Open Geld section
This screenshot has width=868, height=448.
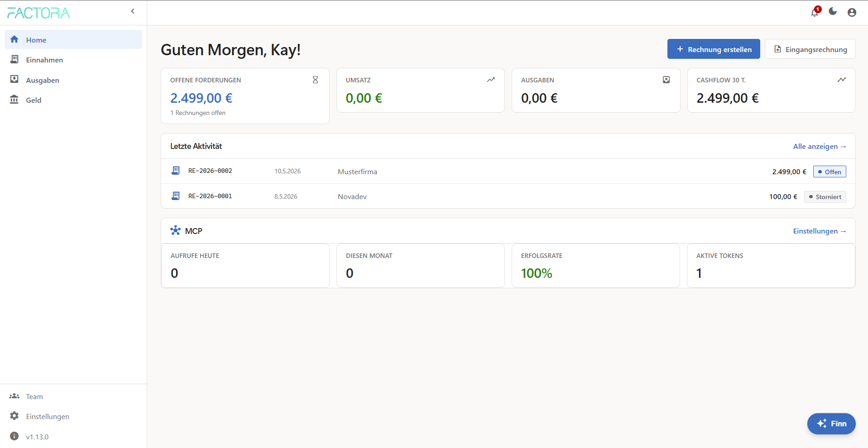[x=73, y=100]
